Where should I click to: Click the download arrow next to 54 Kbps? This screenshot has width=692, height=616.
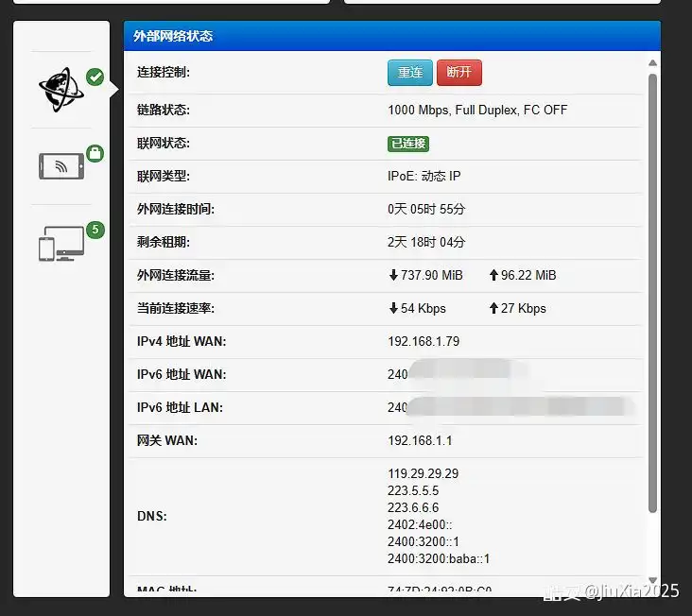click(393, 308)
